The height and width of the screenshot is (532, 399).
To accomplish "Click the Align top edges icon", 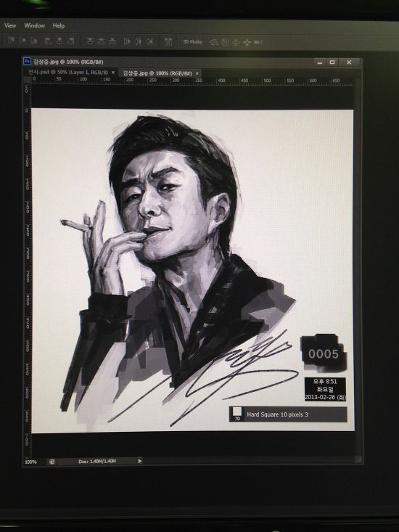I will 12,41.
